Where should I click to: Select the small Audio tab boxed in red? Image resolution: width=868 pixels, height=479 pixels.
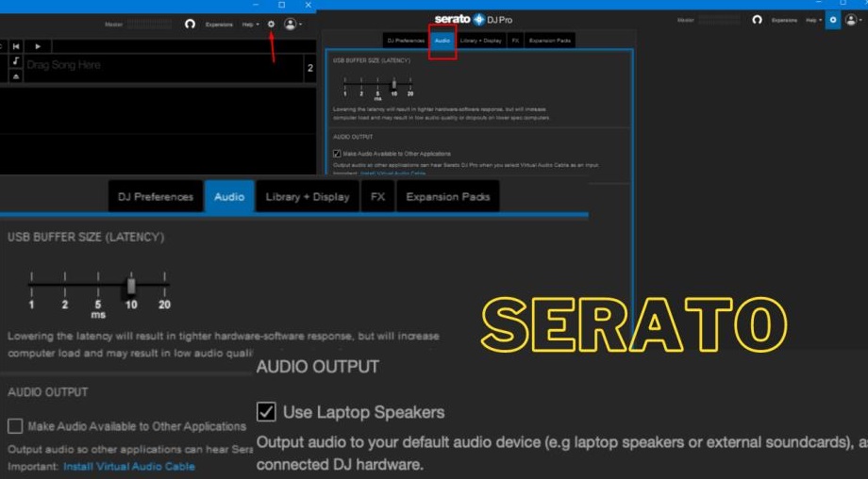442,41
